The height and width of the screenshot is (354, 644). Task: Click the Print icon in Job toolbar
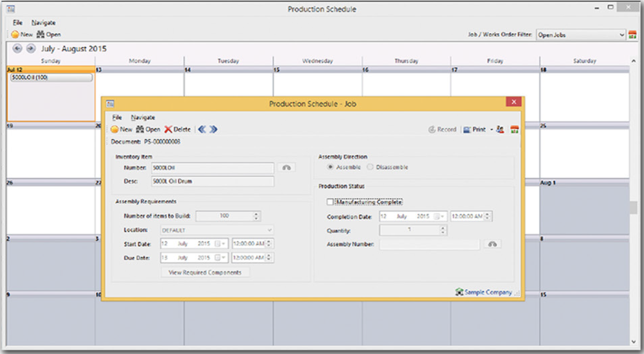click(467, 130)
